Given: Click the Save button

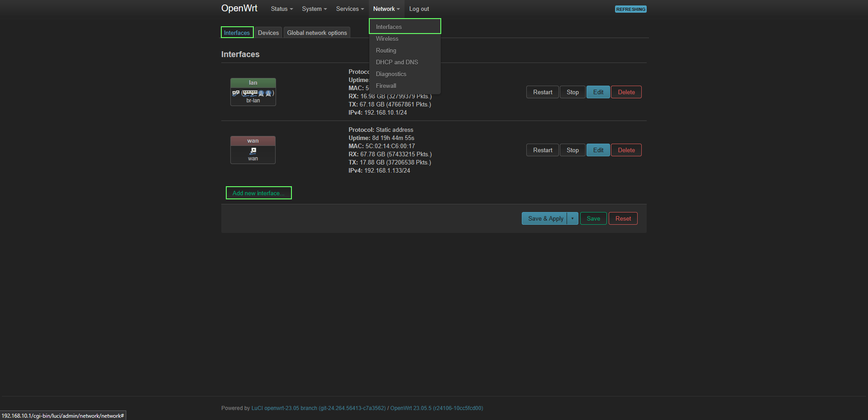Looking at the screenshot, I should point(593,218).
